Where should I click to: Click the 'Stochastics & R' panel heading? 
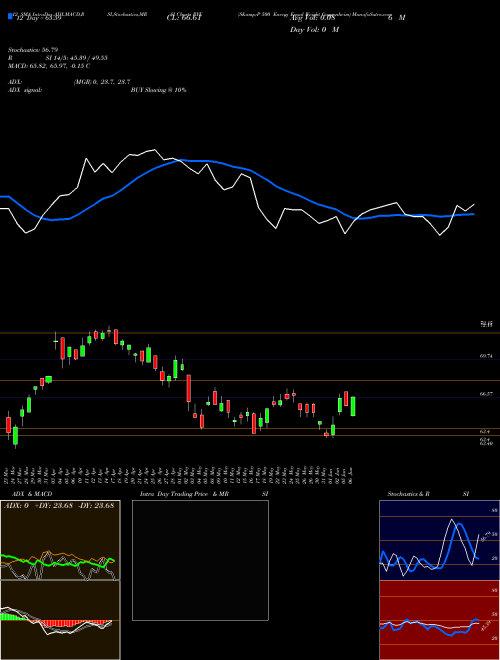[409, 494]
